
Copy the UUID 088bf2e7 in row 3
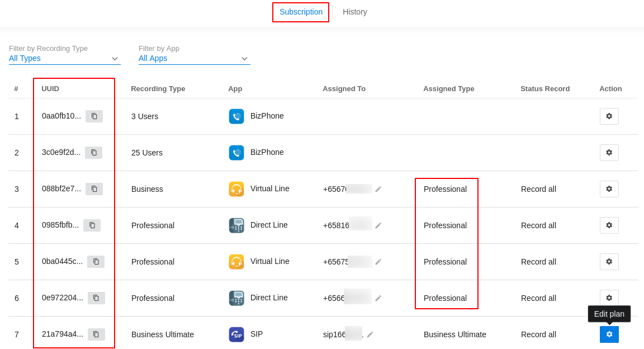94,189
